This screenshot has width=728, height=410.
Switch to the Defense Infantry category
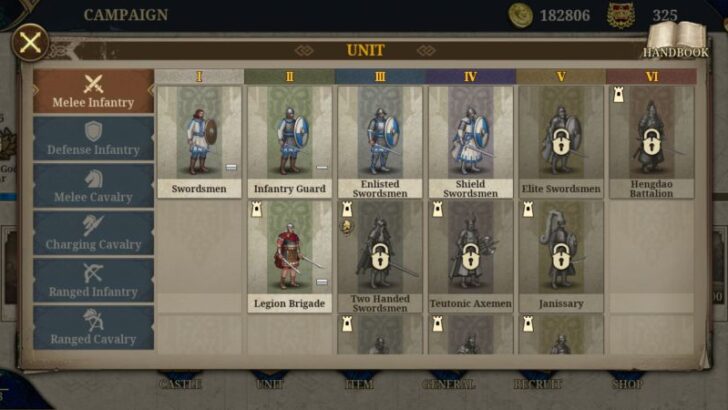click(93, 138)
